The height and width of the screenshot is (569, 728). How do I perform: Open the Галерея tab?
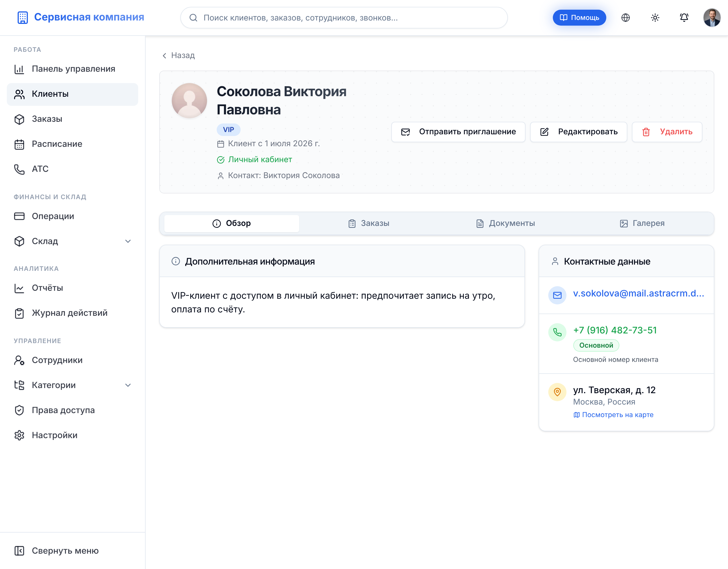tap(642, 223)
